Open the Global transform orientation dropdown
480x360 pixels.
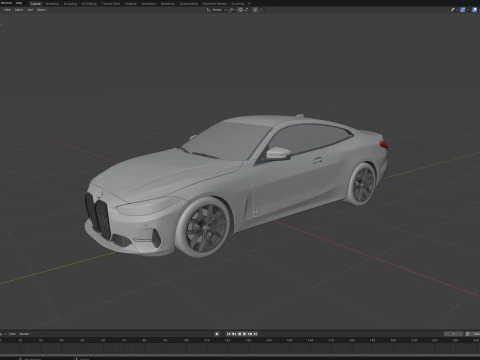tap(216, 10)
